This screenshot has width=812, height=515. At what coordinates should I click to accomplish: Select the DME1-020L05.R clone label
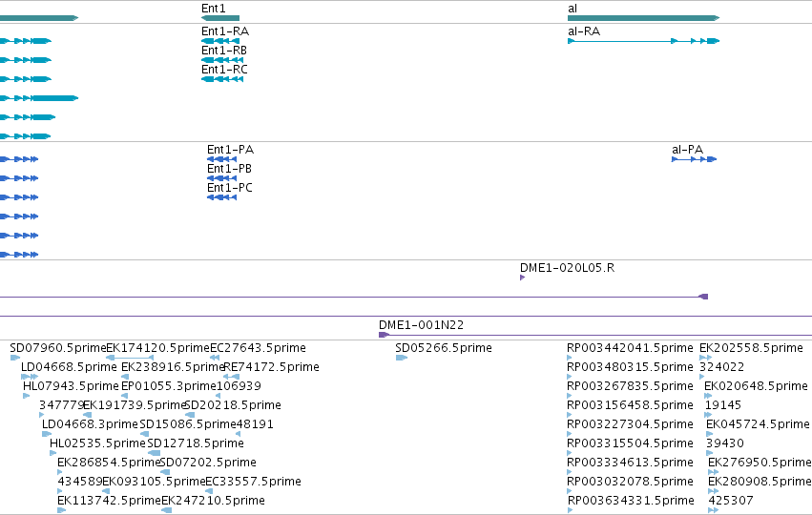[568, 268]
